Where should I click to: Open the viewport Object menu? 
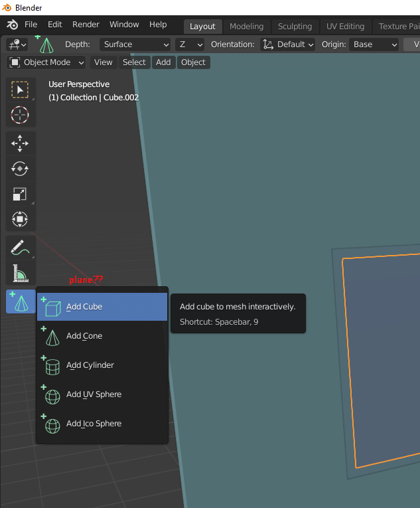tap(193, 62)
